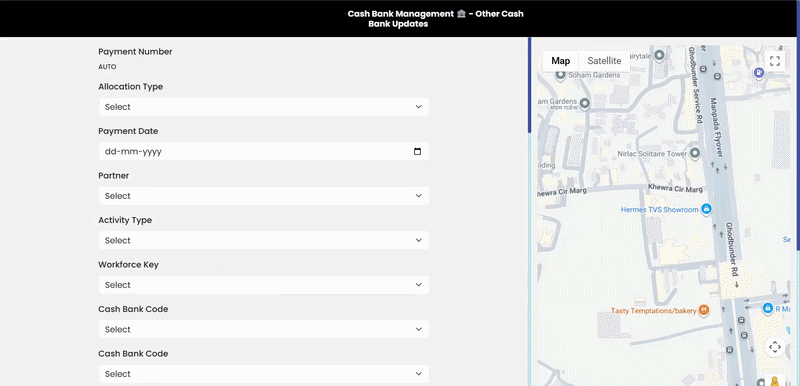Click the Partner field label
The width and height of the screenshot is (800, 386).
tap(113, 175)
